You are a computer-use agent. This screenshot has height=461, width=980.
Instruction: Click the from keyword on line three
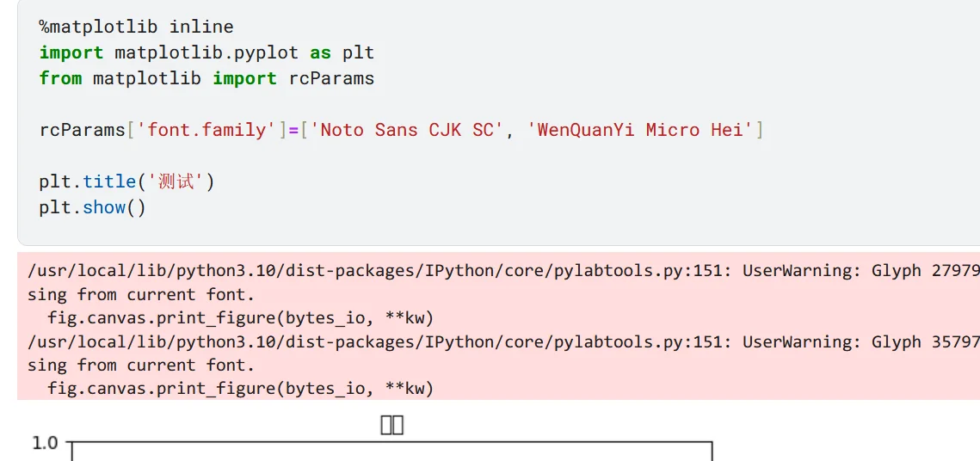[60, 78]
